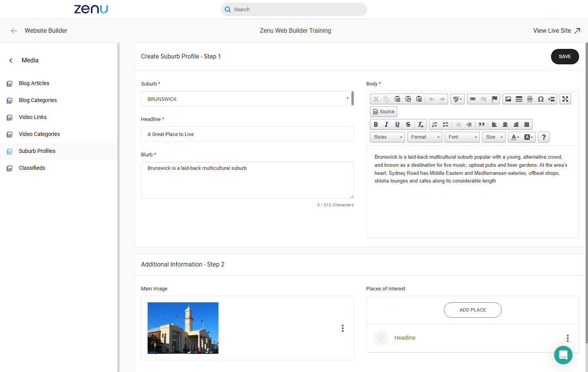Open the chat support widget
This screenshot has width=588, height=372.
[563, 355]
